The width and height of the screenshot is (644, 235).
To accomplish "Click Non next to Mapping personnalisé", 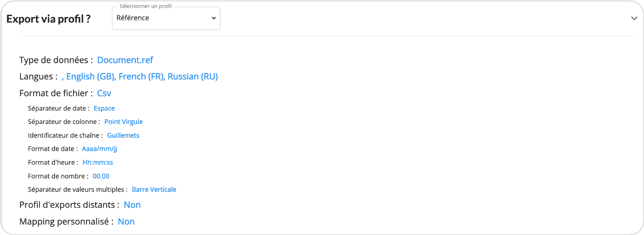I will [x=126, y=222].
